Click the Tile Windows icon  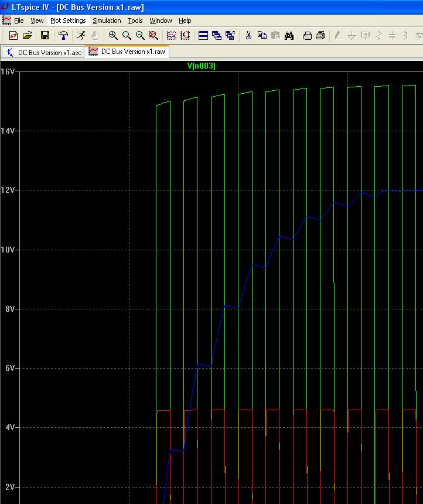tap(203, 35)
